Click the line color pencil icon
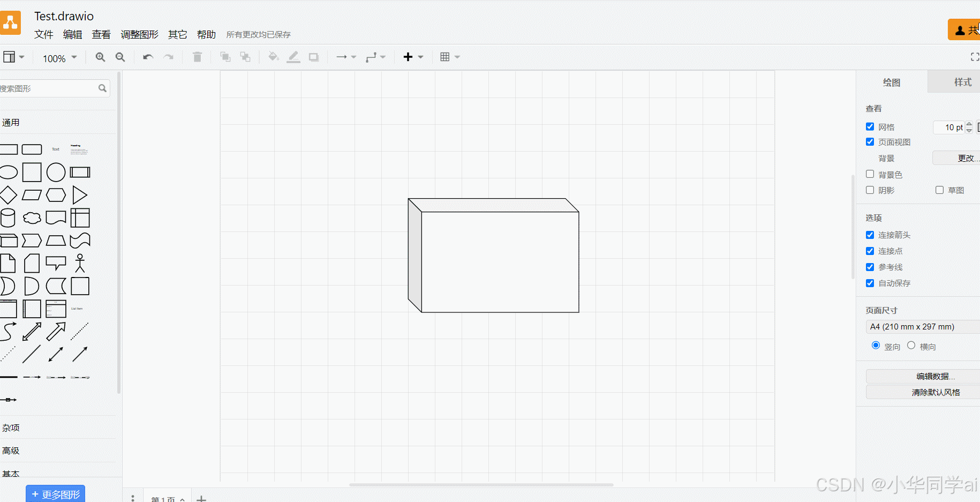980x502 pixels. coord(293,57)
